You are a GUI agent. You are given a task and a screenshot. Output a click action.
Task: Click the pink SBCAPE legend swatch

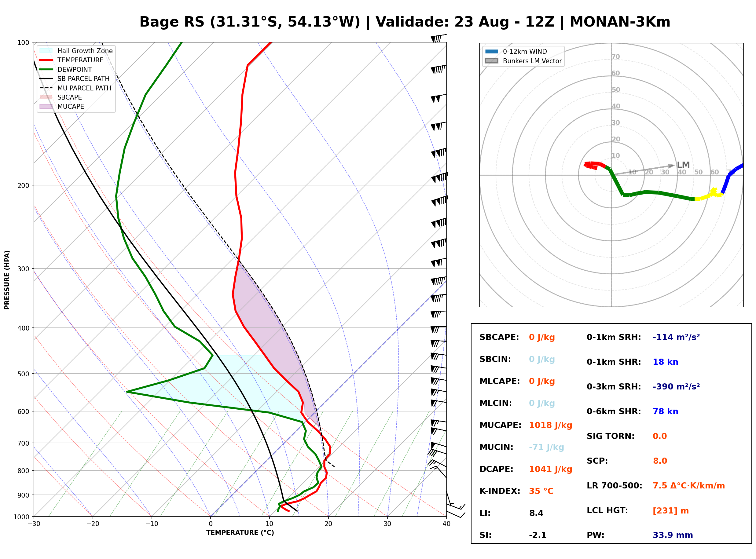click(x=46, y=97)
